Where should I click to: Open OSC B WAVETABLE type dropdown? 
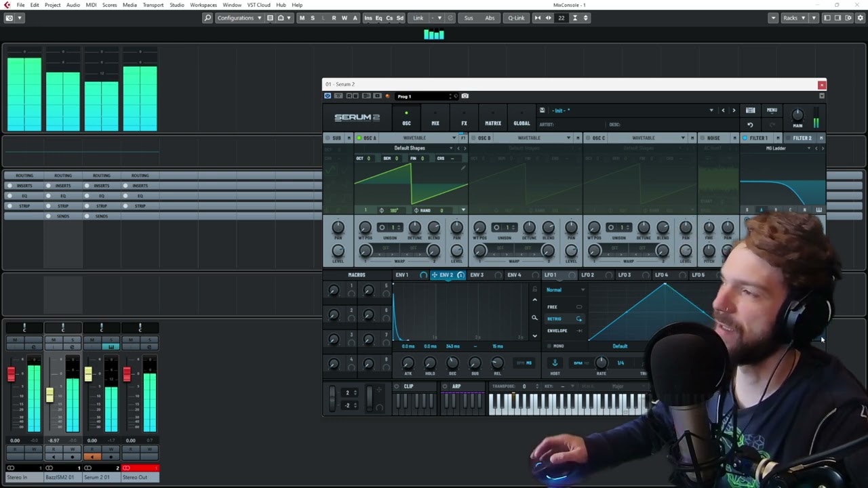click(x=533, y=138)
